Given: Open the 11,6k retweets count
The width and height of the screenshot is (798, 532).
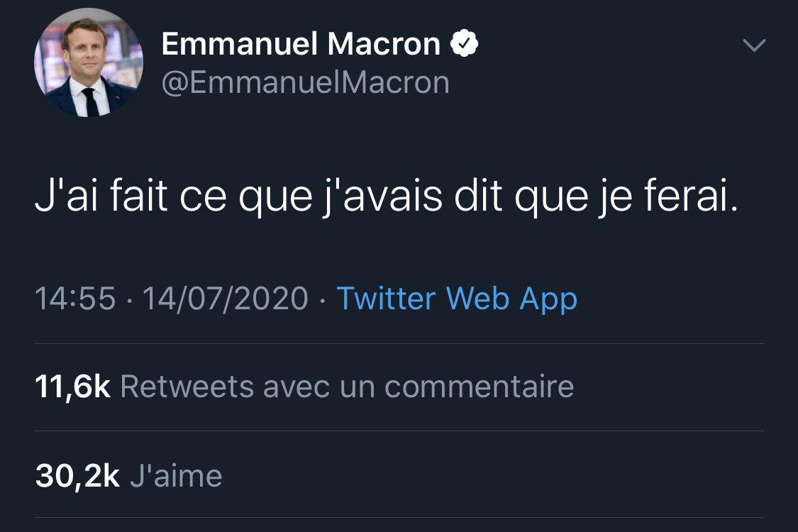Looking at the screenshot, I should [72, 387].
